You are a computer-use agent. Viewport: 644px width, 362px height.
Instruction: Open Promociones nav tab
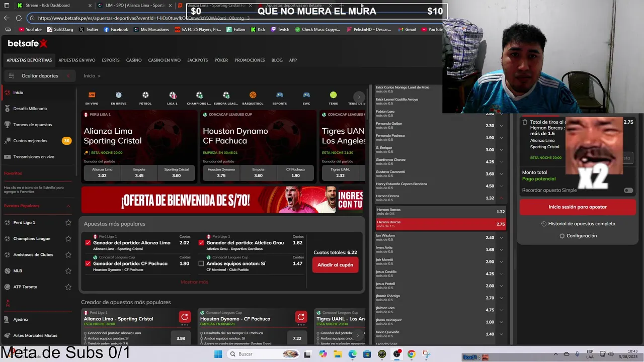(x=250, y=60)
